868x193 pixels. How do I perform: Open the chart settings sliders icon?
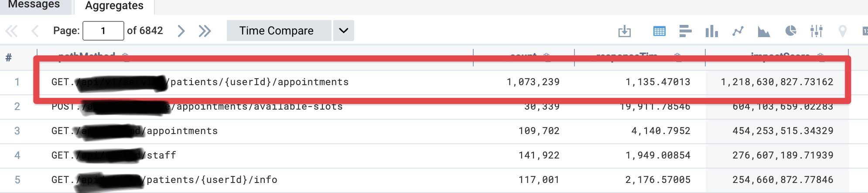tap(817, 31)
